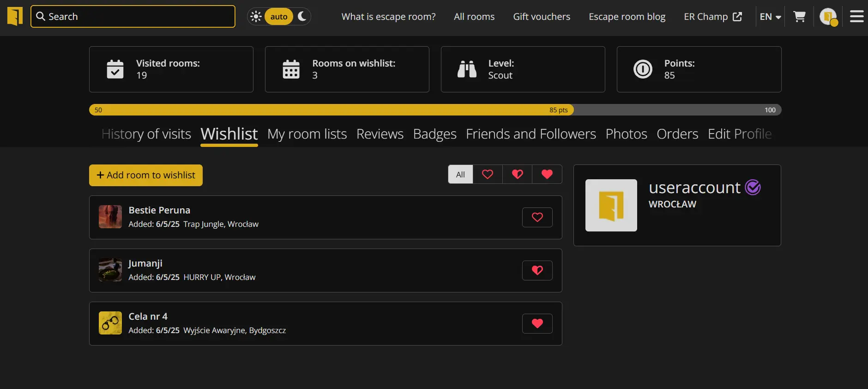Switch to the Badges tab
The height and width of the screenshot is (389, 868).
(434, 134)
